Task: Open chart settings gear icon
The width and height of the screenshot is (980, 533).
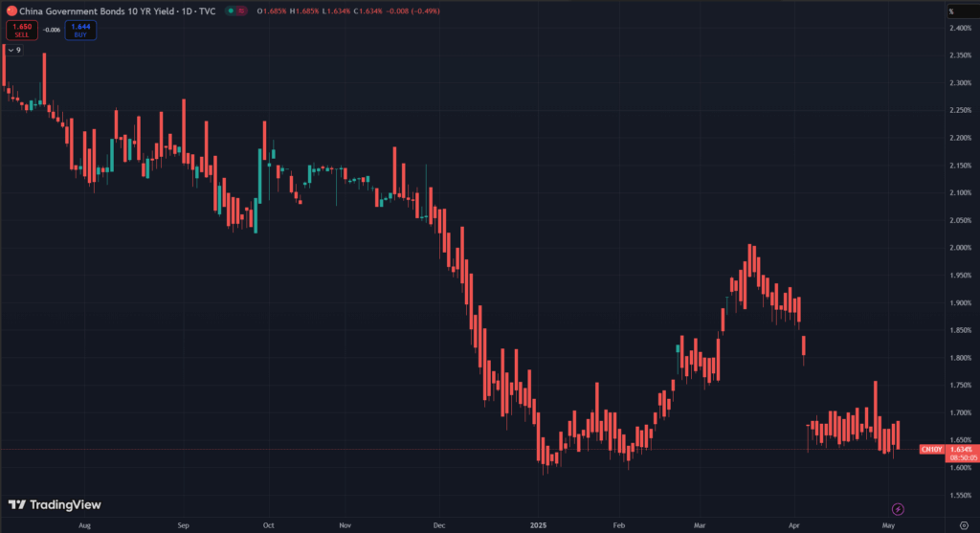Action: pyautogui.click(x=963, y=525)
